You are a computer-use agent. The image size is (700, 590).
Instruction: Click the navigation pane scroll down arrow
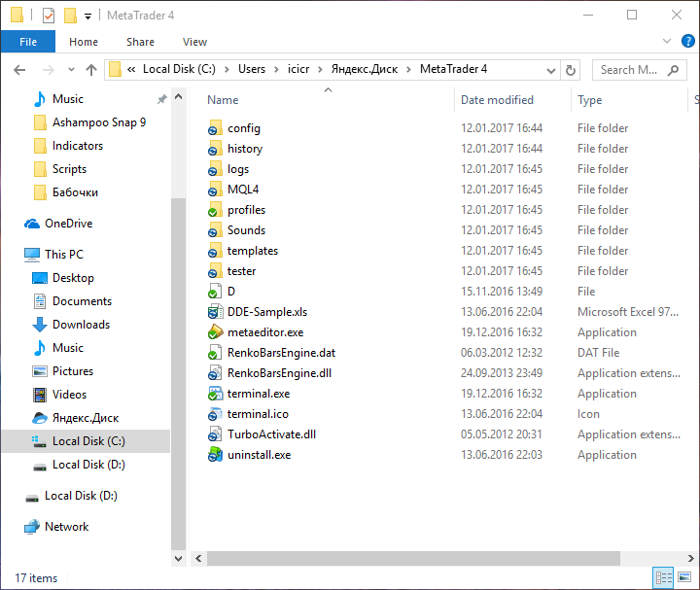point(178,558)
